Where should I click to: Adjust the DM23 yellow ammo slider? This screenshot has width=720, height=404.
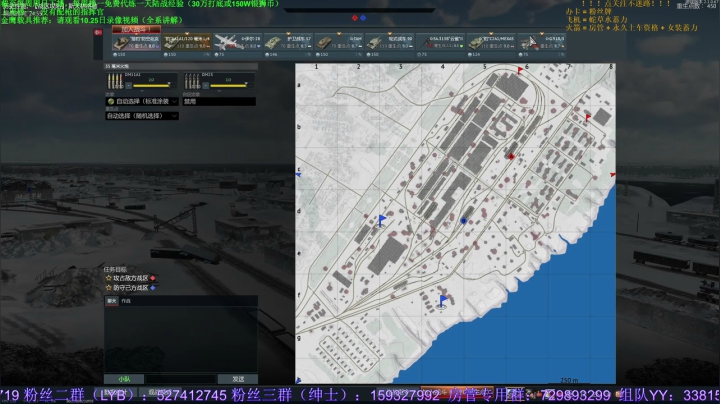(x=229, y=85)
